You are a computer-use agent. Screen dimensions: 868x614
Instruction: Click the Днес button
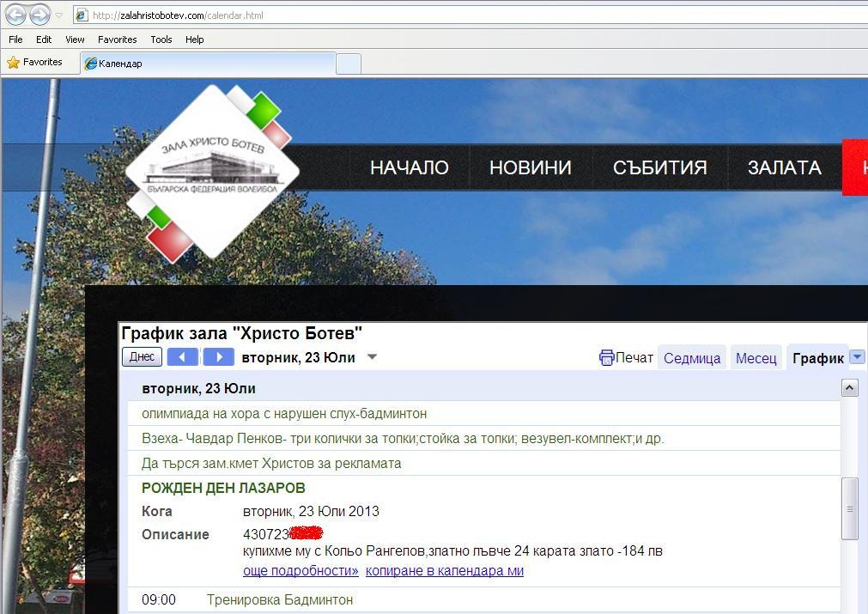(142, 357)
